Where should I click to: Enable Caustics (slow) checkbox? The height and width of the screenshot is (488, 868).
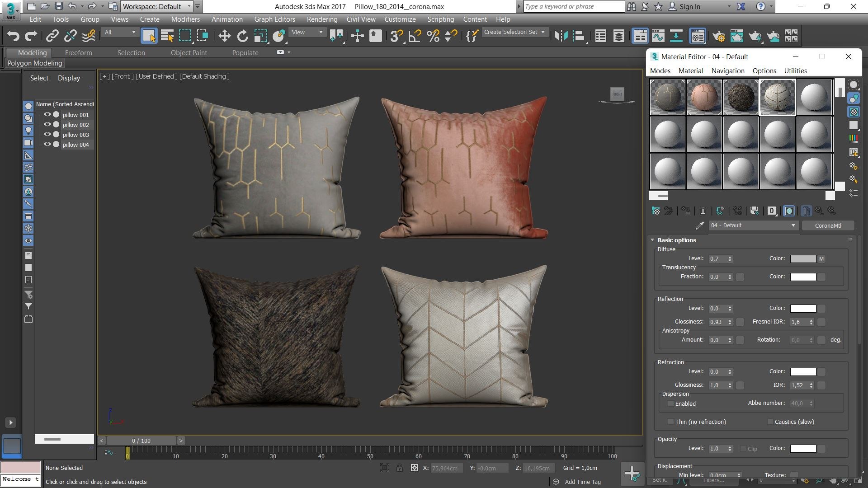(x=770, y=422)
